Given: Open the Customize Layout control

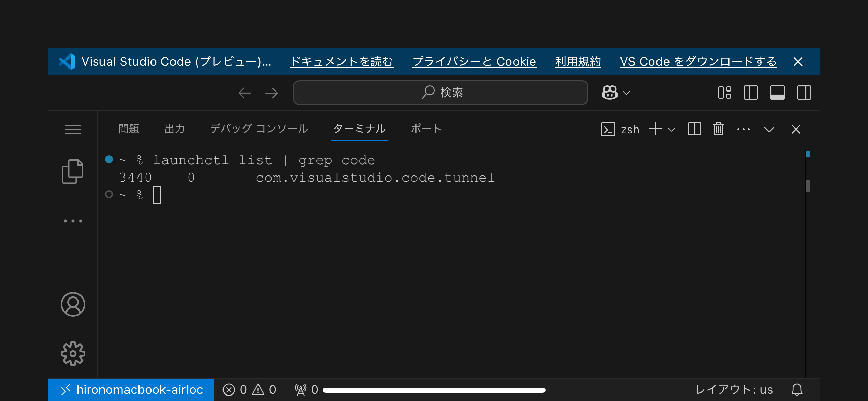Looking at the screenshot, I should (724, 93).
